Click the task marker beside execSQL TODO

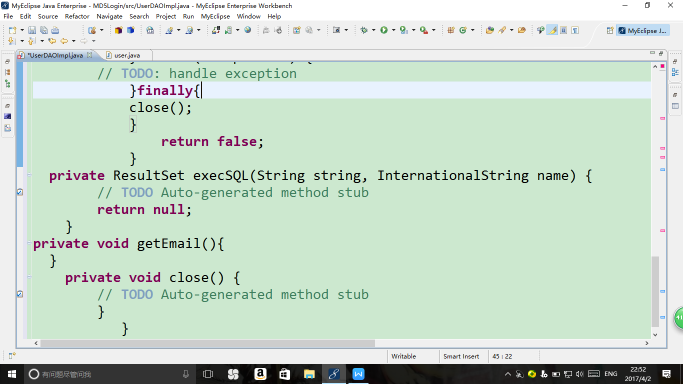[x=20, y=192]
